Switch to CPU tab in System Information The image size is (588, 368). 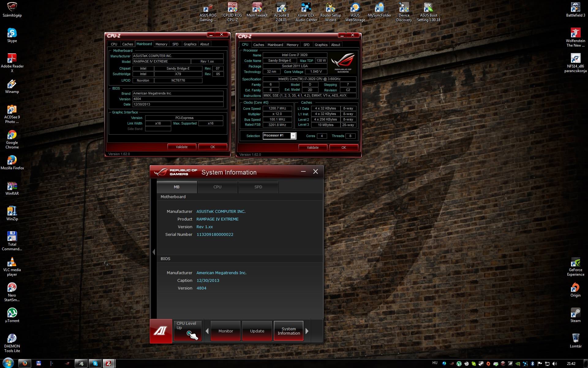click(x=217, y=187)
